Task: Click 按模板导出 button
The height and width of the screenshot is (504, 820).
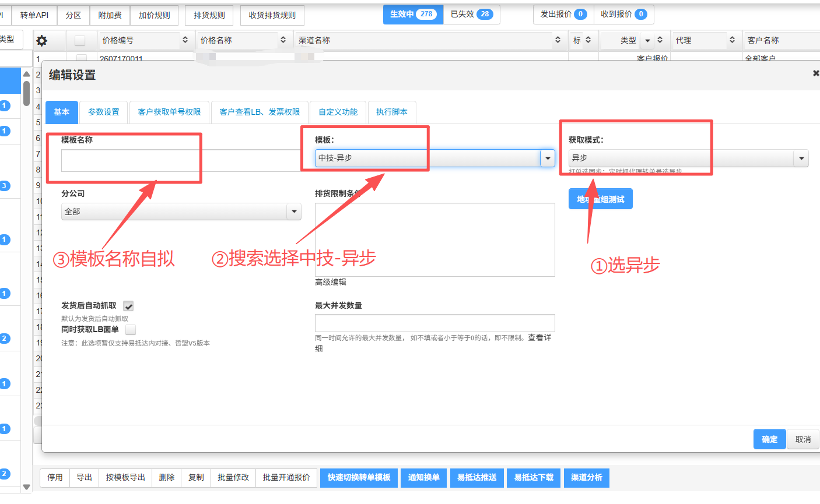Action: pos(125,478)
